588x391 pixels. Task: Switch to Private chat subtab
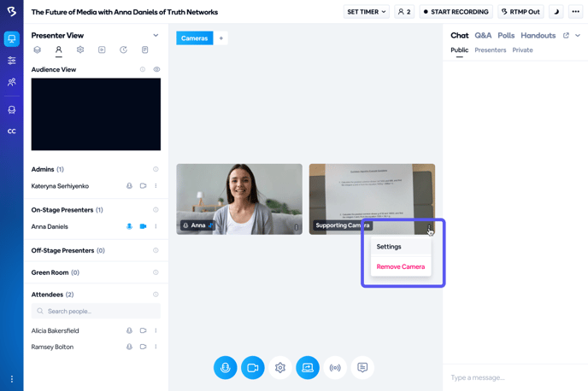pyautogui.click(x=523, y=50)
